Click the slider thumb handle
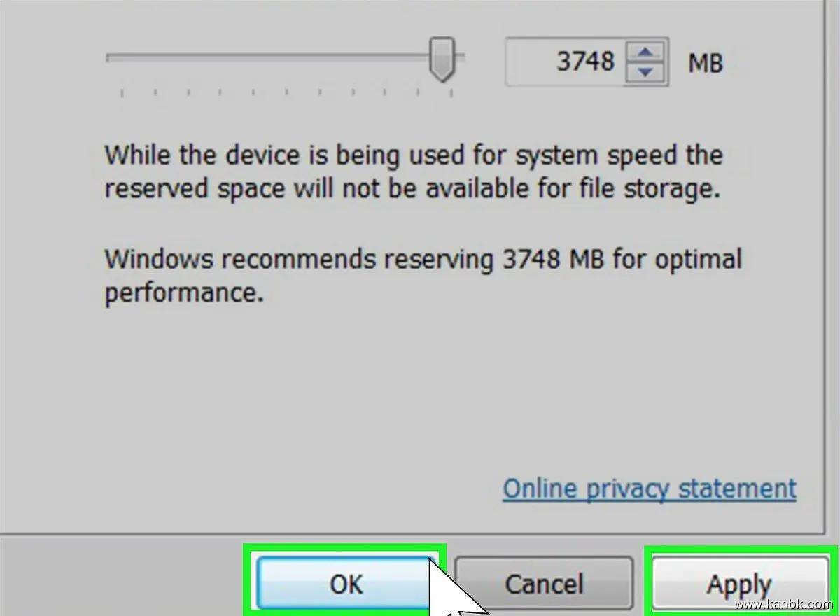Screen dimensions: 840x616 [442, 59]
